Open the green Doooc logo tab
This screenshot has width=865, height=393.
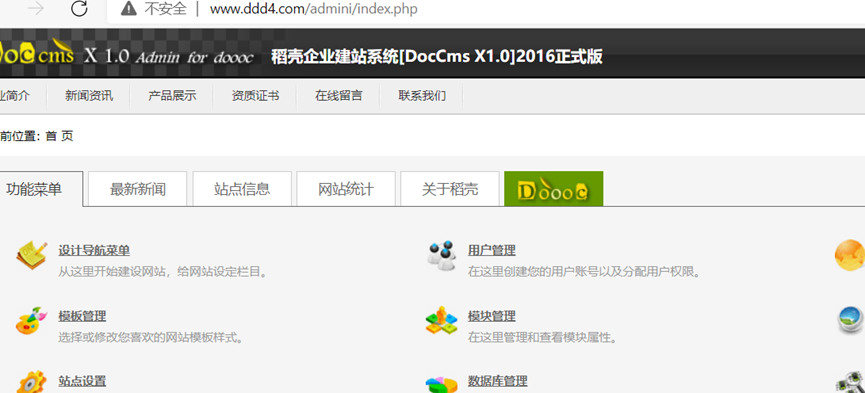pos(554,189)
